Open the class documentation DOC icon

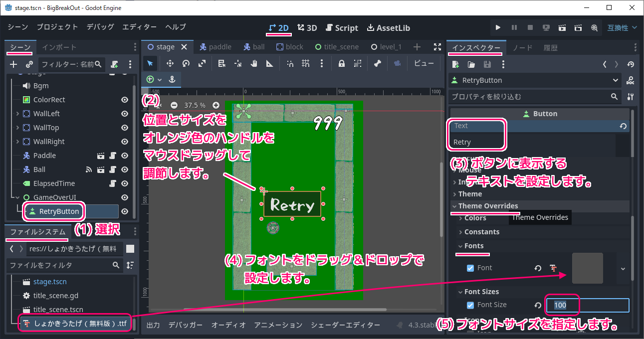[x=630, y=80]
